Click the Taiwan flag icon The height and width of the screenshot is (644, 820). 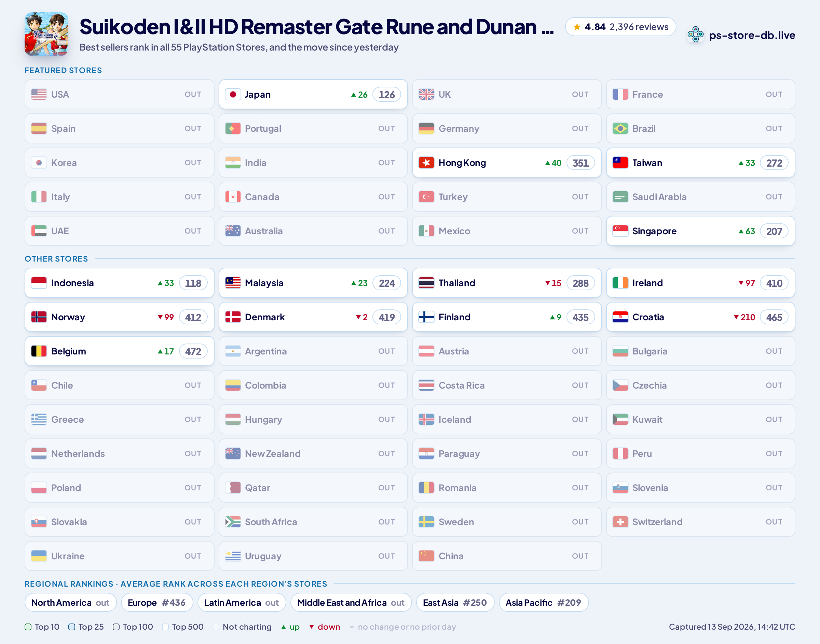620,163
